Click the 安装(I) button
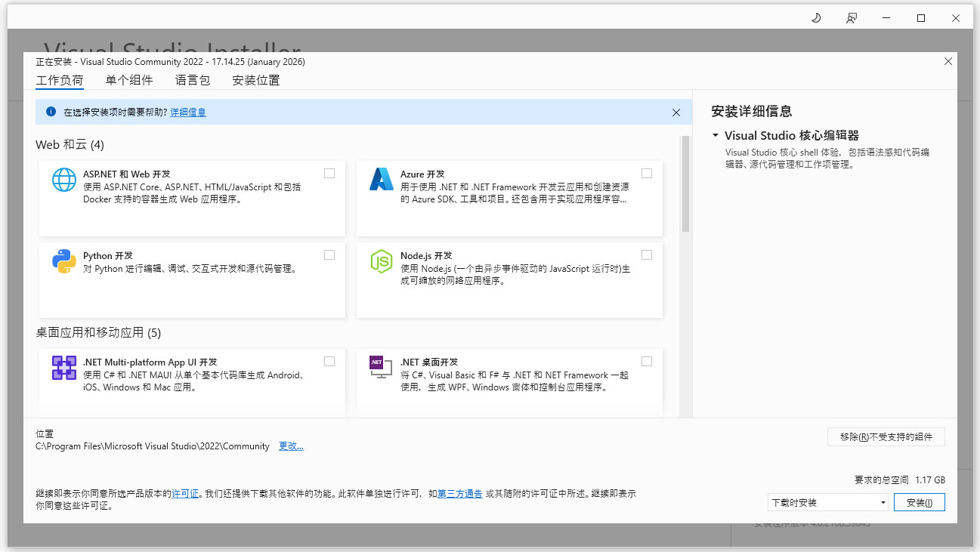Viewport: 980px width, 552px height. coord(920,501)
